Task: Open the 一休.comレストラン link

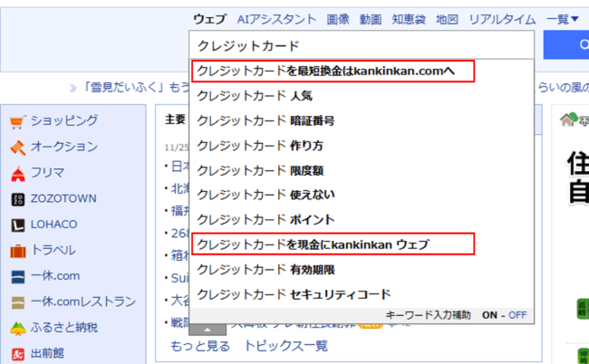Action: [83, 302]
